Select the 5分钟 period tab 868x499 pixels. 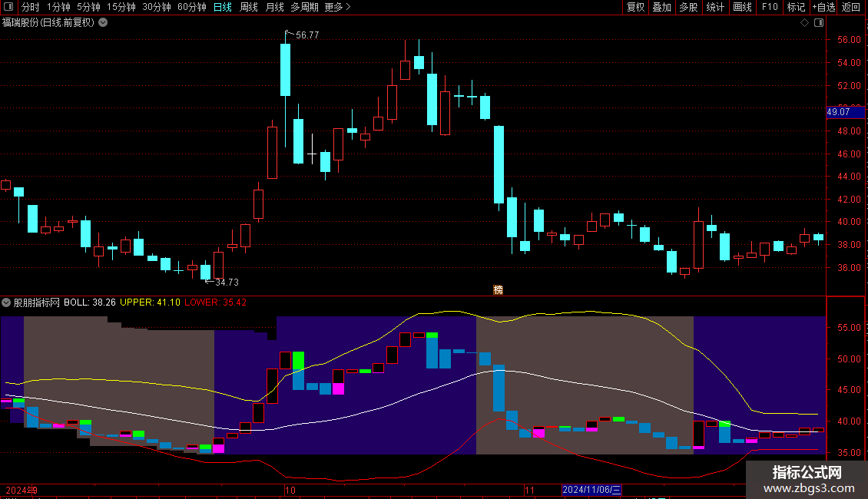[88, 7]
